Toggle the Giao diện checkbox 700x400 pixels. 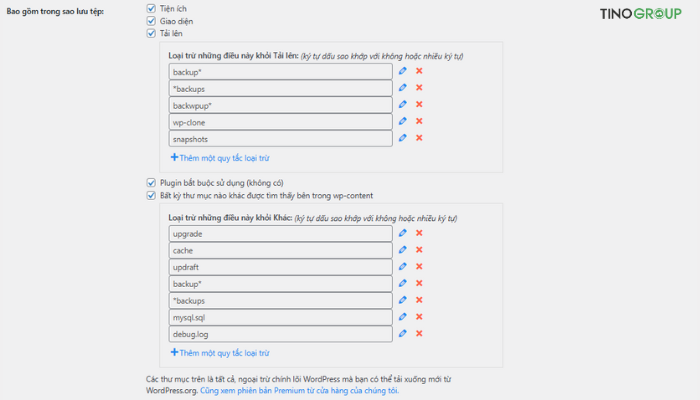(151, 21)
